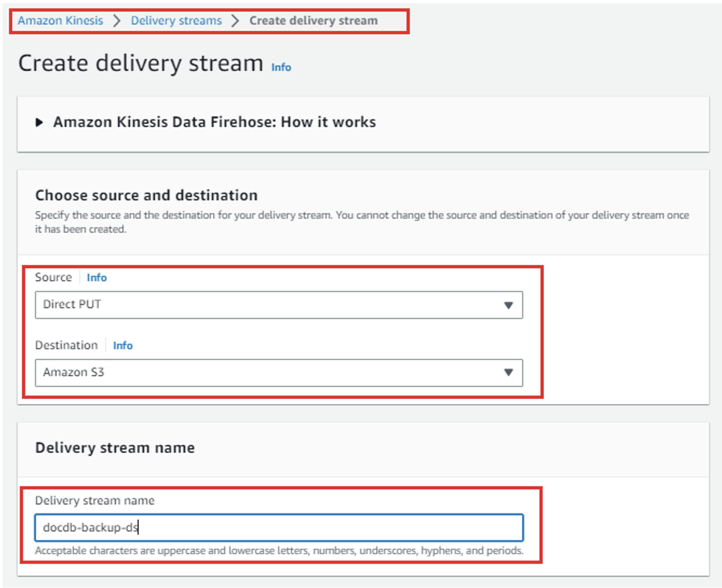
Task: Go to Delivery streams breadcrumb
Action: (176, 21)
